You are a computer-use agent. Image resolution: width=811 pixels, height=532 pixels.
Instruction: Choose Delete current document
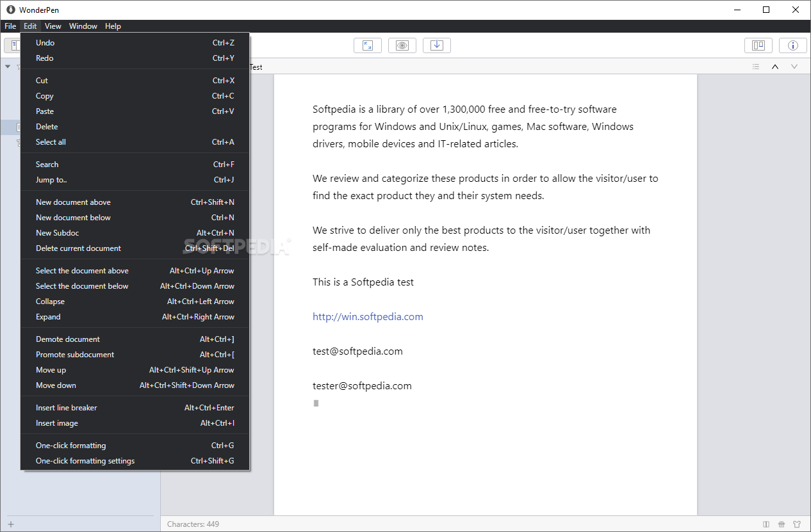point(135,248)
